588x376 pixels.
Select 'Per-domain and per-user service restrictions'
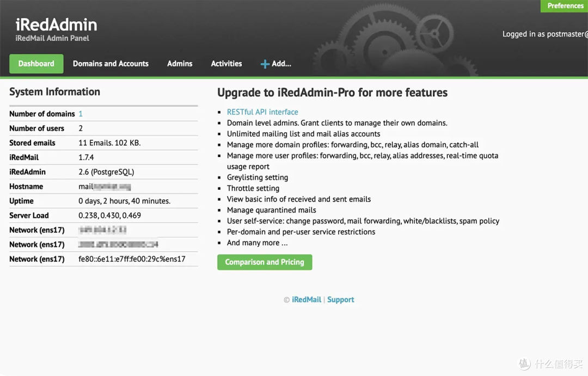301,232
